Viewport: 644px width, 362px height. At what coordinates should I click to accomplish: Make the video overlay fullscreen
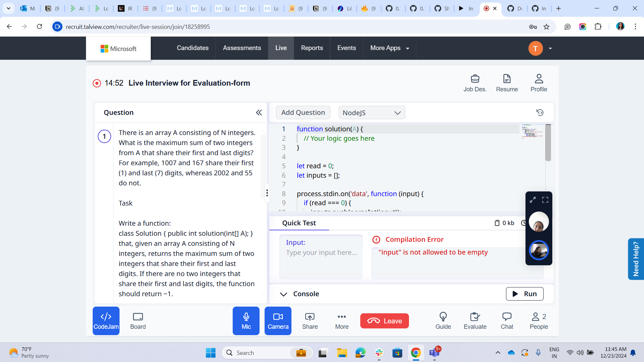tap(545, 200)
